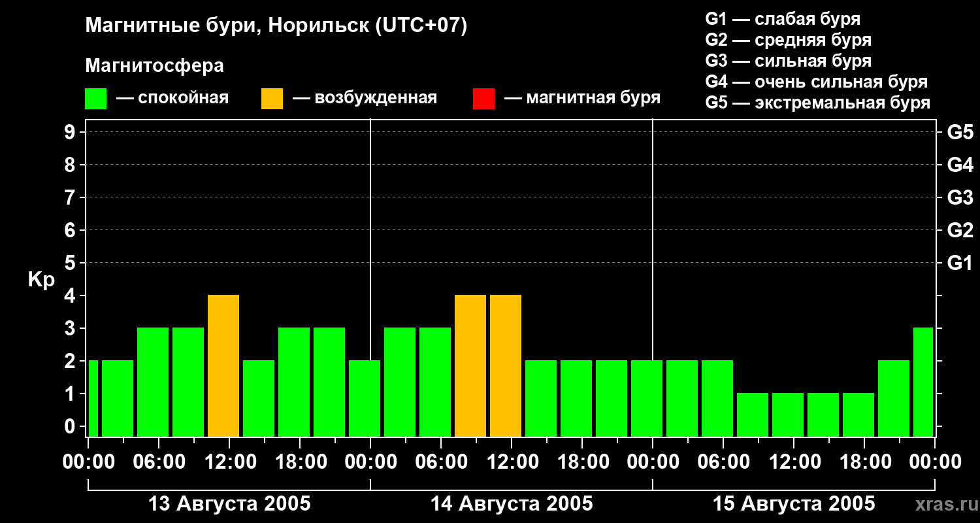
Task: Click the only orange bar on 13 August
Action: point(223,365)
